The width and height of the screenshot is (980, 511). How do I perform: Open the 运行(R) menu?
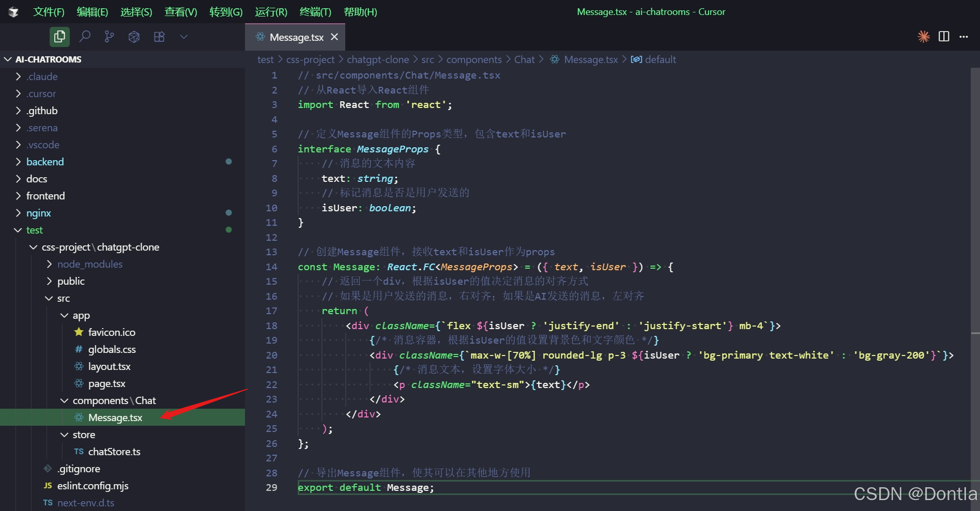271,12
